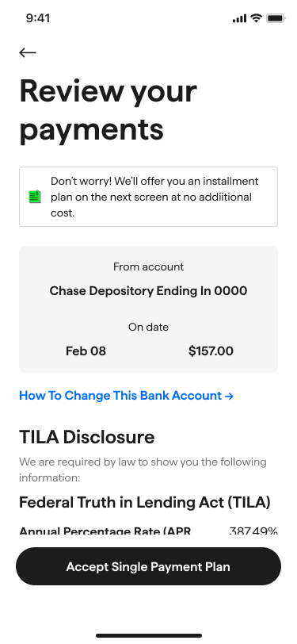Accept Single Payment Plan
297x644 pixels.
coord(149,566)
